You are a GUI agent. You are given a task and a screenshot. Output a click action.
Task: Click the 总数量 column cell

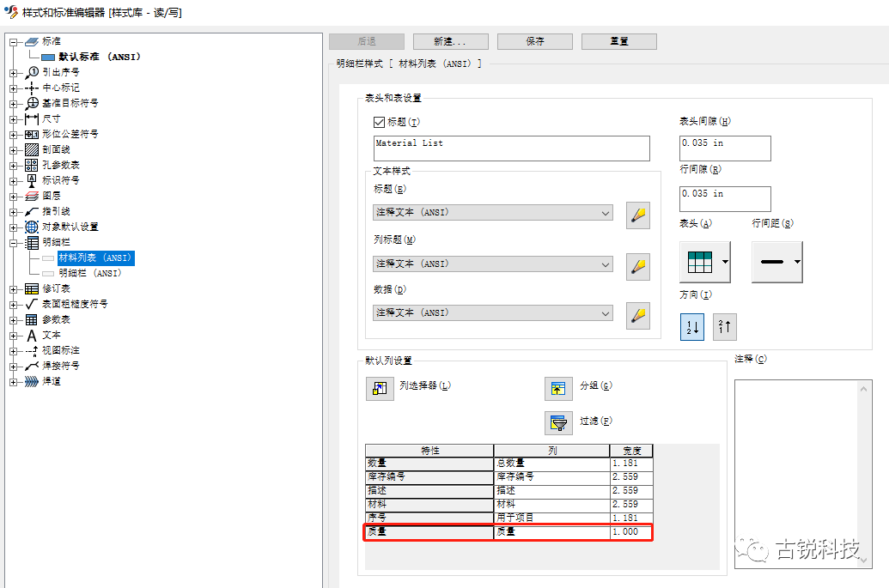551,464
